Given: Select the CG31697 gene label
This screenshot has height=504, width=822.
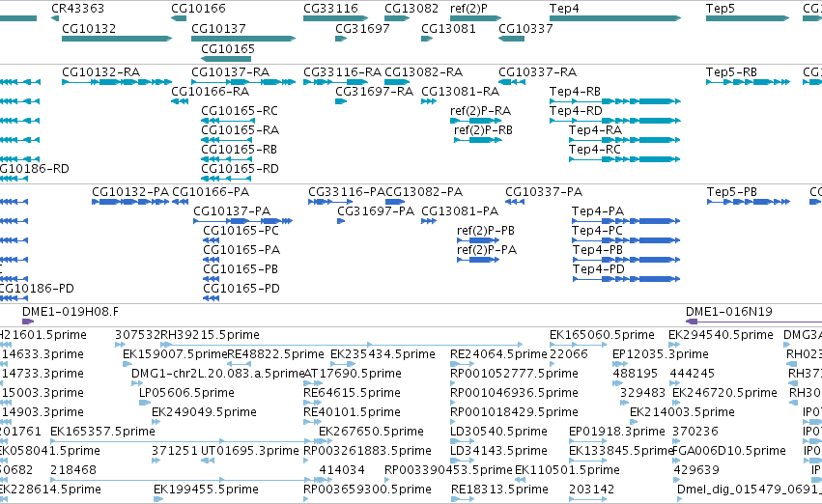Looking at the screenshot, I should (362, 28).
